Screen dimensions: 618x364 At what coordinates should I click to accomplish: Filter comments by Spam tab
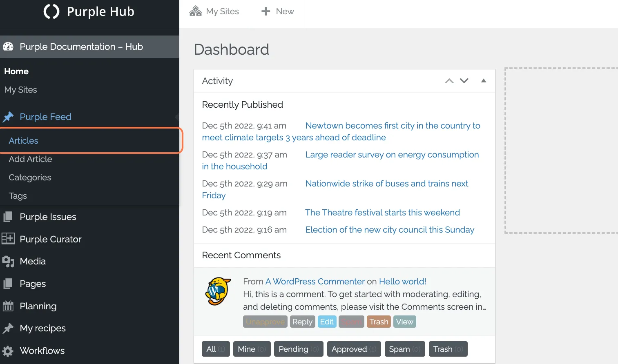click(405, 349)
